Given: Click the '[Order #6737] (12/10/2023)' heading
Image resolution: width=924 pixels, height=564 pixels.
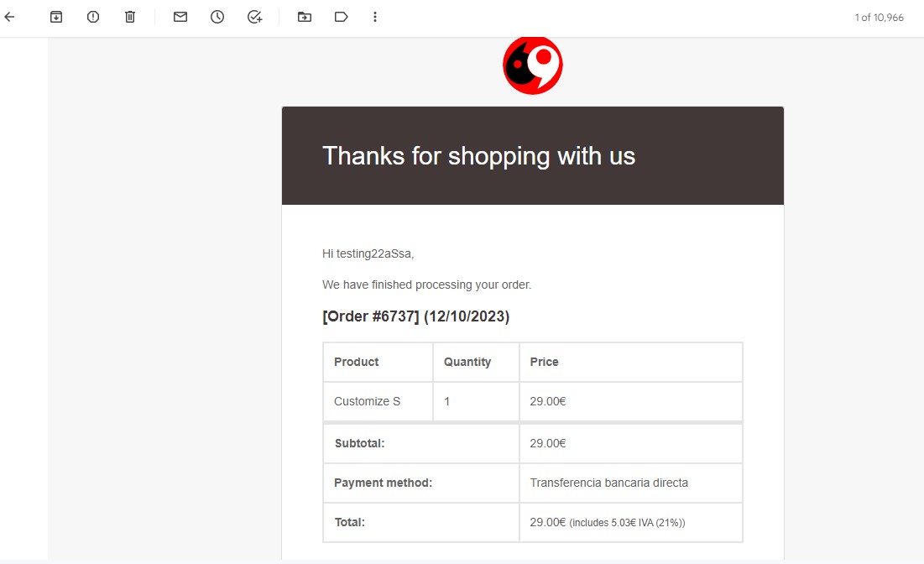Looking at the screenshot, I should pos(416,316).
